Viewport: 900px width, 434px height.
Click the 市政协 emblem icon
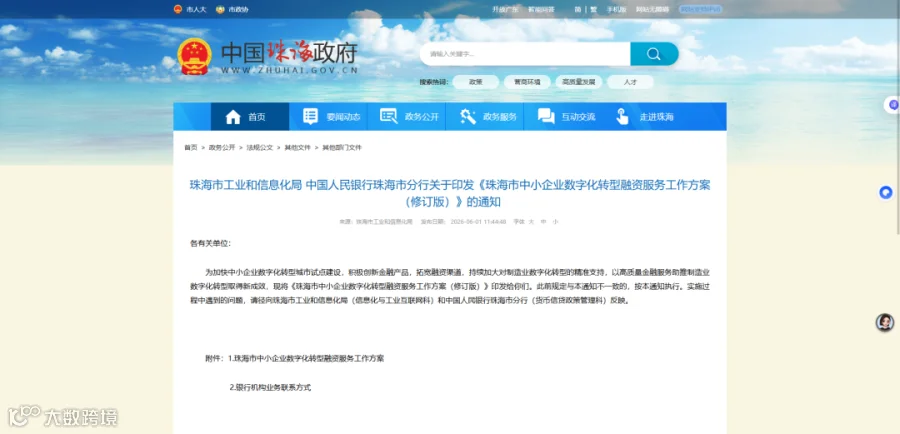[x=220, y=9]
